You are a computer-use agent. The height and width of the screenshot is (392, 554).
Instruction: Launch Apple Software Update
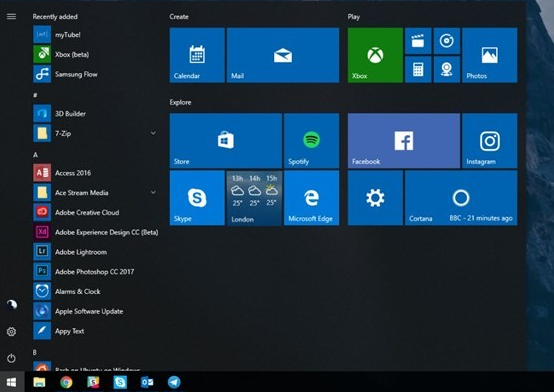[95, 311]
